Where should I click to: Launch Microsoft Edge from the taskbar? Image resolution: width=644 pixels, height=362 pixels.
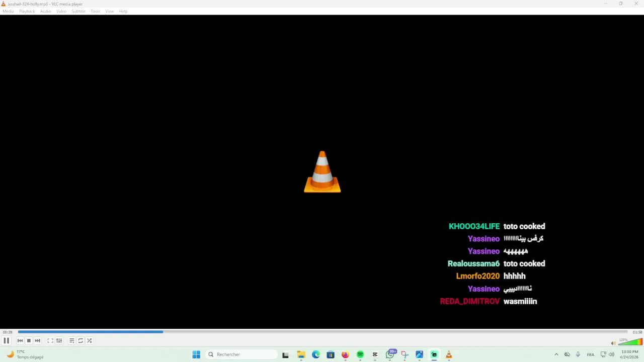click(316, 354)
